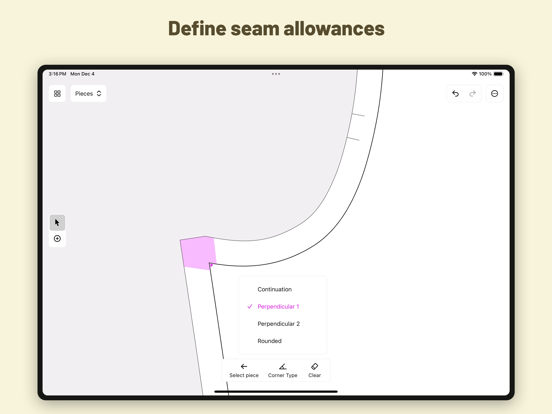
Task: Undo the last action
Action: [x=456, y=94]
